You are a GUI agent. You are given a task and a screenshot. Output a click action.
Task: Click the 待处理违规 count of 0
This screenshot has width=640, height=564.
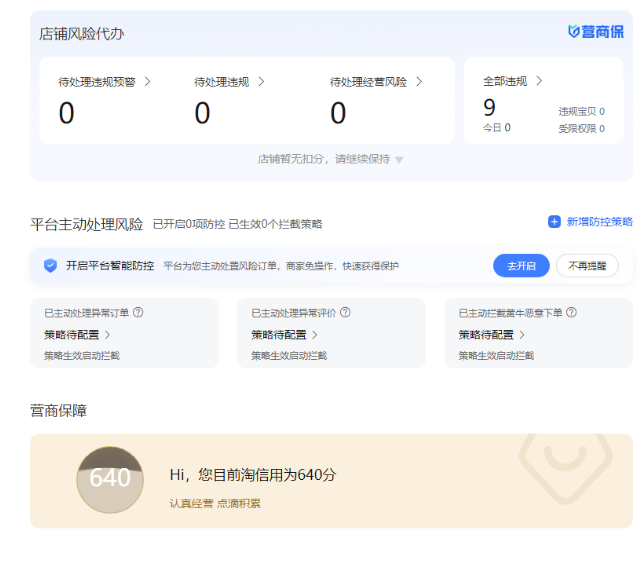click(202, 114)
